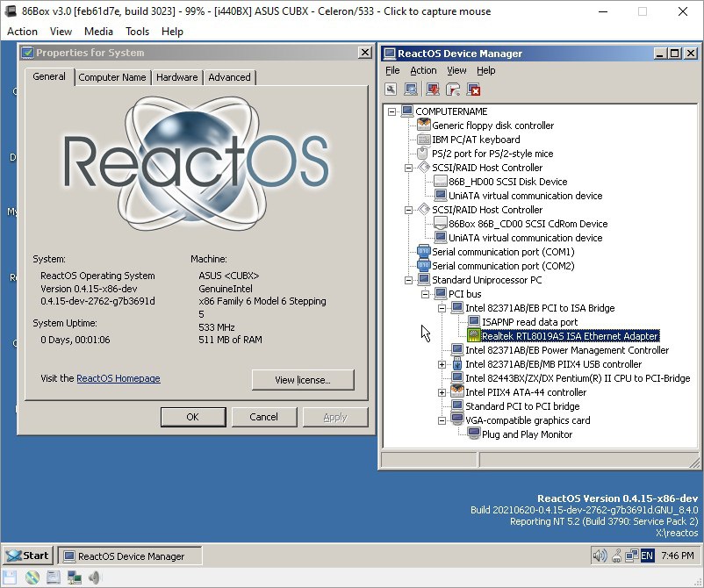Click the Realtek RTL8019AS adapter icon
Screen dimensions: 704x588
pos(474,335)
